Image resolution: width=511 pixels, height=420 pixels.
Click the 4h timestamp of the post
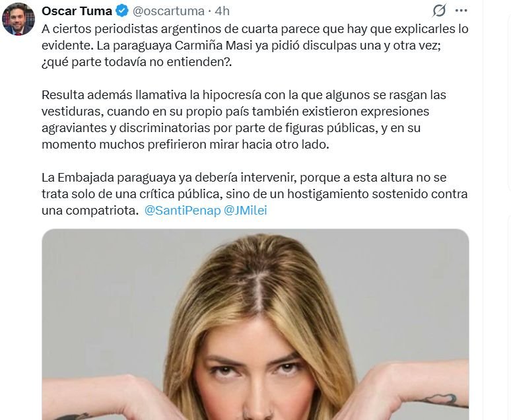point(222,11)
